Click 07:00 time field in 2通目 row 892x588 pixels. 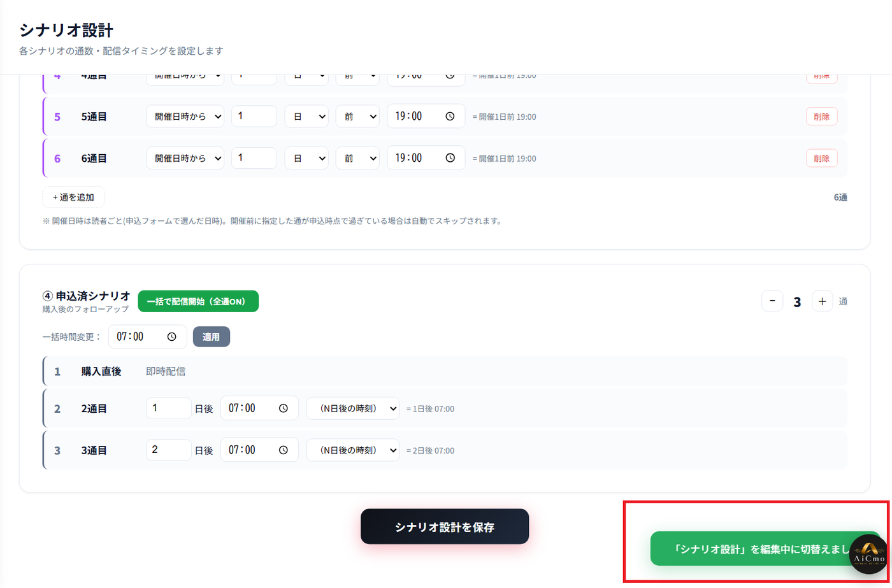259,408
